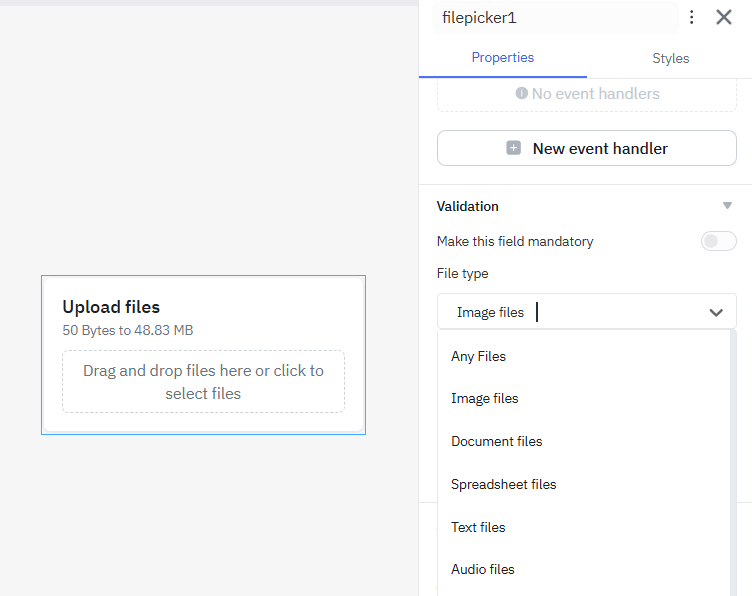Image resolution: width=752 pixels, height=596 pixels.
Task: Pick Spreadsheet files from the options
Action: (x=504, y=484)
